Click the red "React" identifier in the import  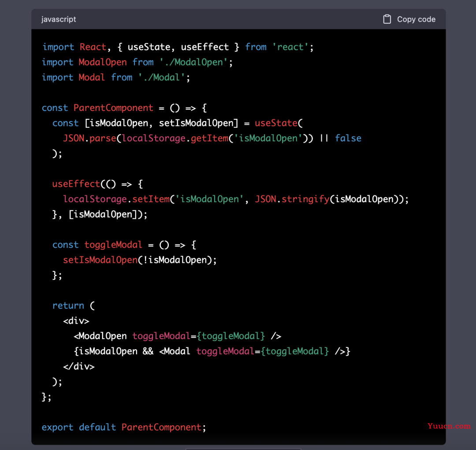[x=93, y=47]
